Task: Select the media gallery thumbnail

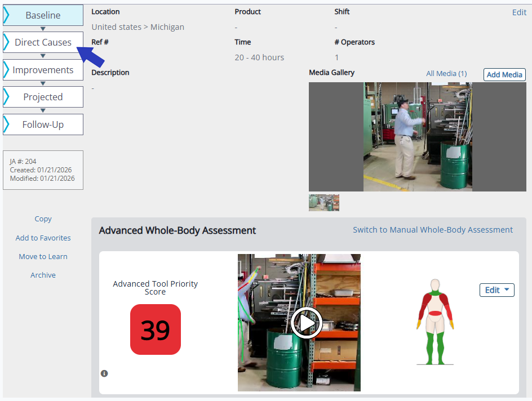Action: [x=324, y=203]
